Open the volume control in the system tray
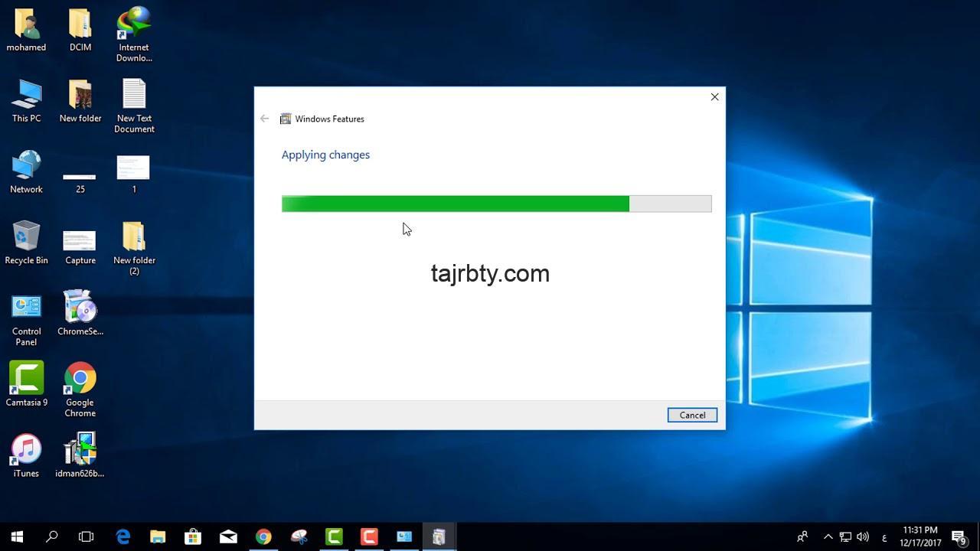Screen dimensions: 980x551 [863, 536]
